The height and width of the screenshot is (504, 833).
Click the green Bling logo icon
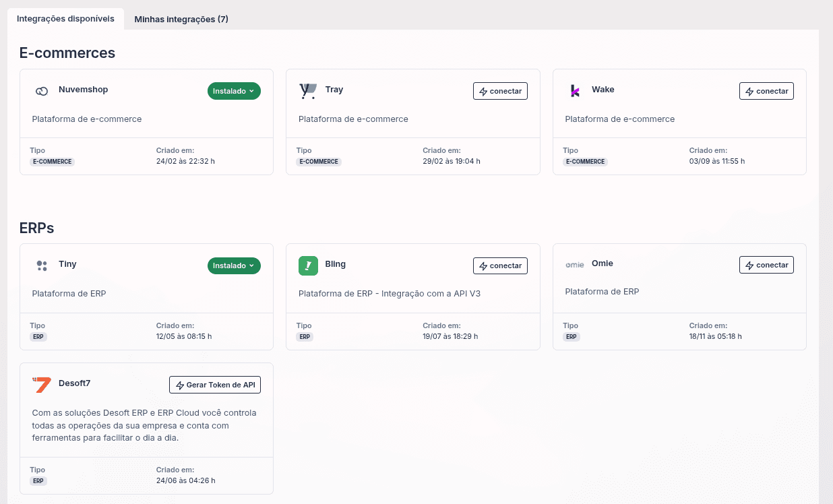[308, 265]
